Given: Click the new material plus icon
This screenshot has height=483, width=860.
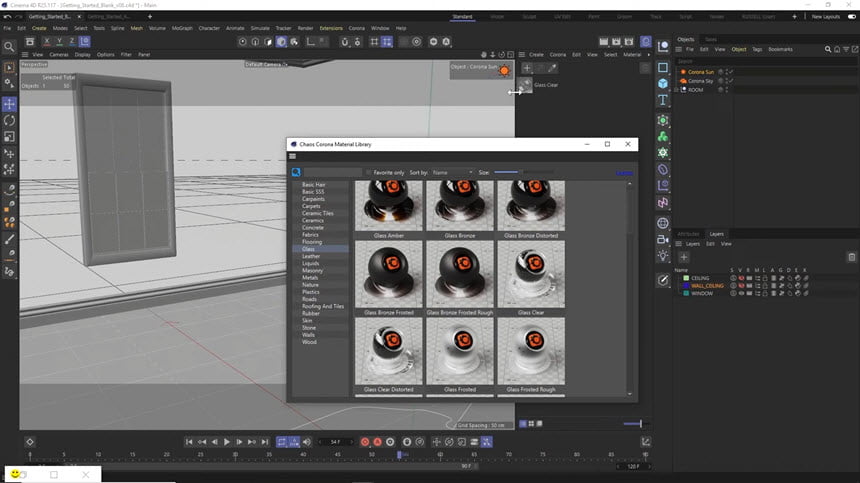Looking at the screenshot, I should click(x=527, y=68).
